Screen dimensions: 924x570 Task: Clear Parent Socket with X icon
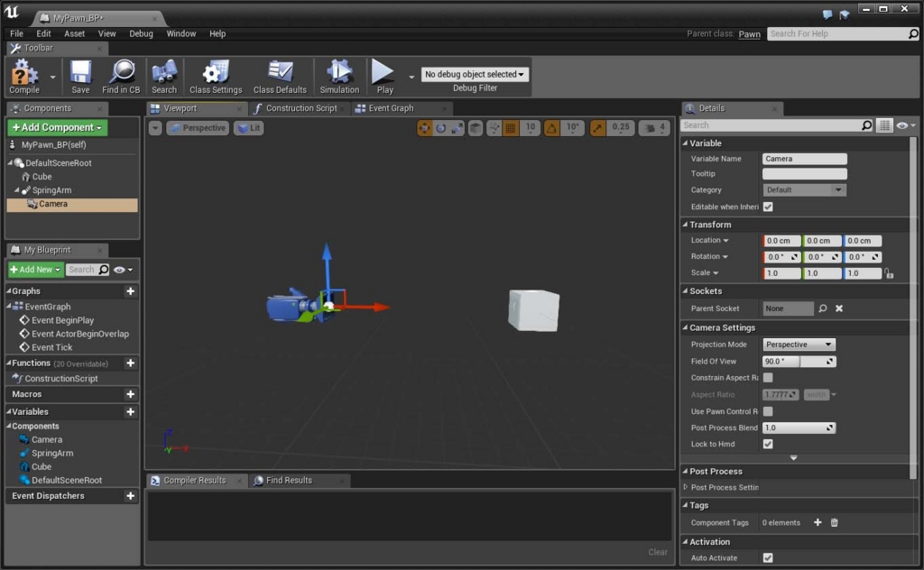(x=839, y=308)
